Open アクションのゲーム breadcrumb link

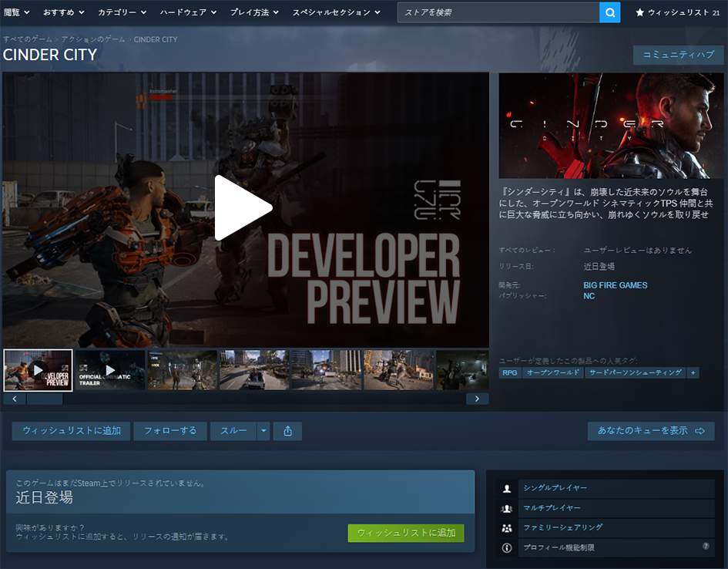click(x=93, y=39)
